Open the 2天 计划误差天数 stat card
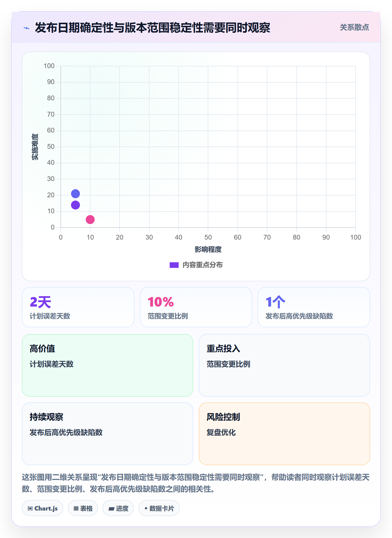This screenshot has width=392, height=538. 78,307
